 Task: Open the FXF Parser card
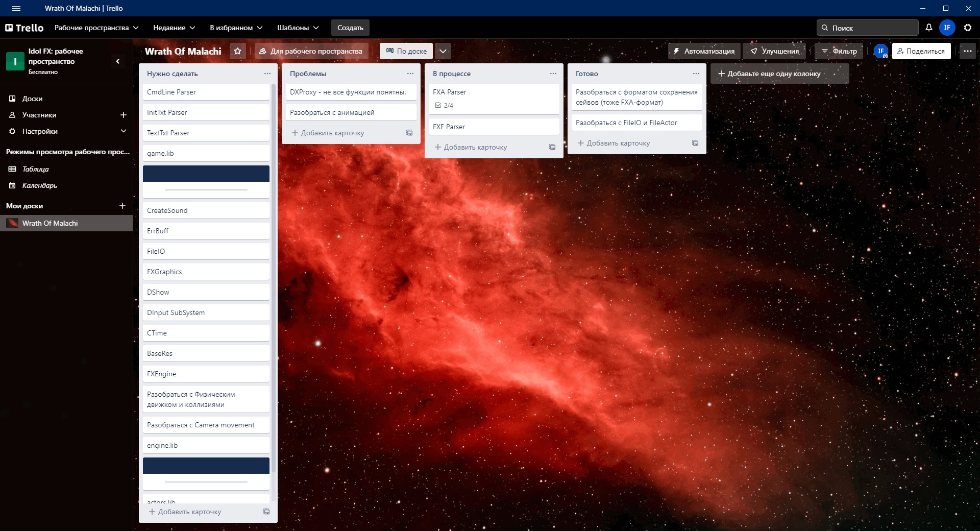[494, 127]
